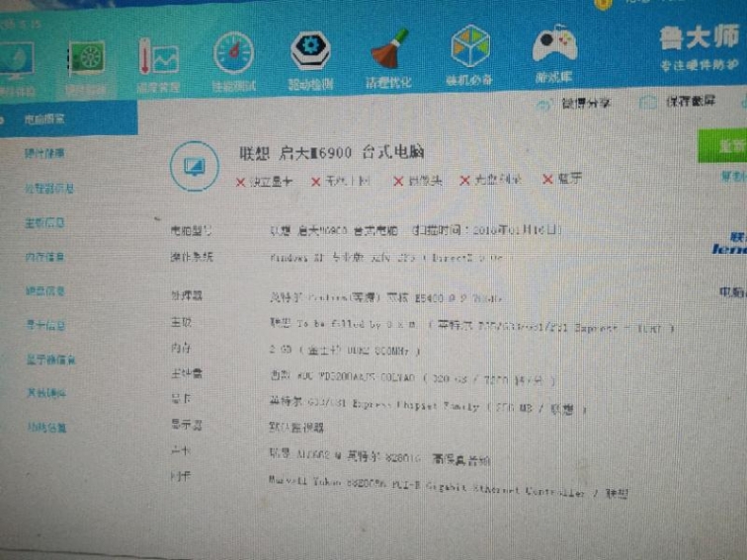Click the round computer monitor icon
Screen dimensions: 747x560
[195, 166]
